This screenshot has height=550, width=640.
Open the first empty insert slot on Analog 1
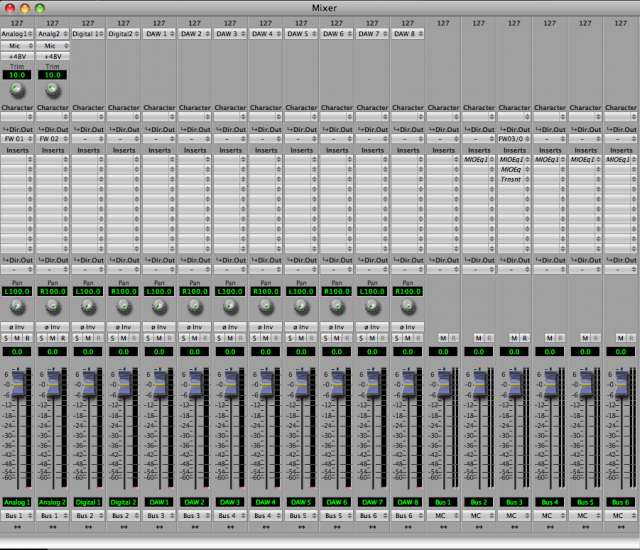coord(17,160)
